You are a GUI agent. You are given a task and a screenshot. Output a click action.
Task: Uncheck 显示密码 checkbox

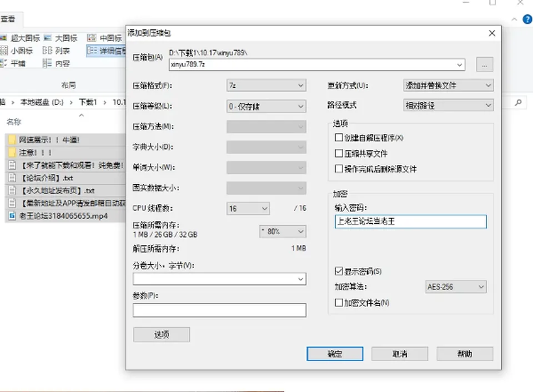pyautogui.click(x=339, y=271)
